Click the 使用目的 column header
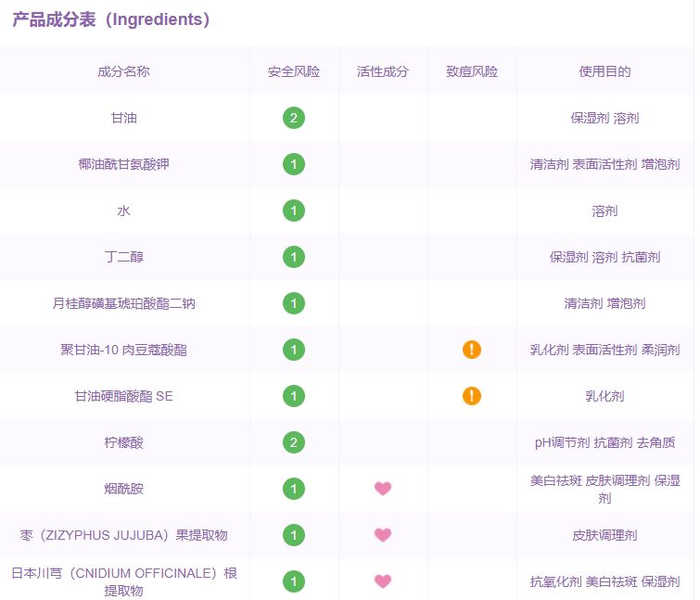 (605, 71)
